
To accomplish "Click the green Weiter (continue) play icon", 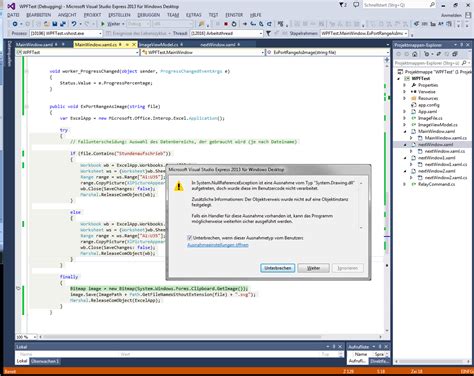I will [103, 24].
